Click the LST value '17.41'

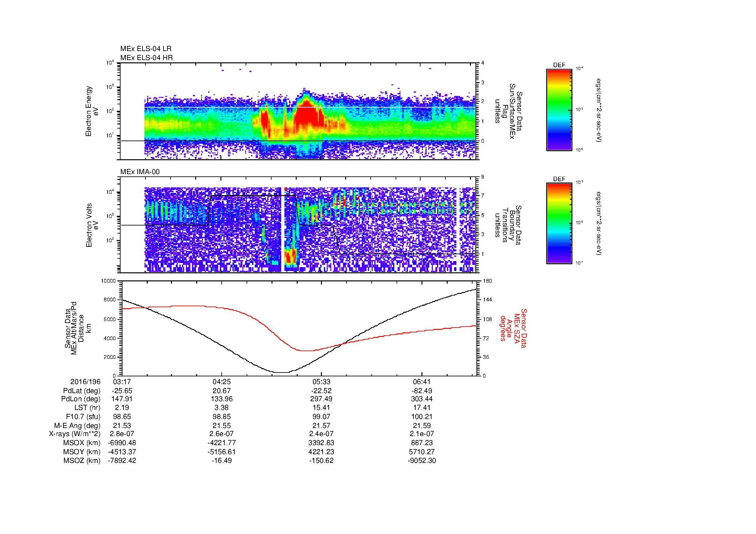pyautogui.click(x=422, y=408)
